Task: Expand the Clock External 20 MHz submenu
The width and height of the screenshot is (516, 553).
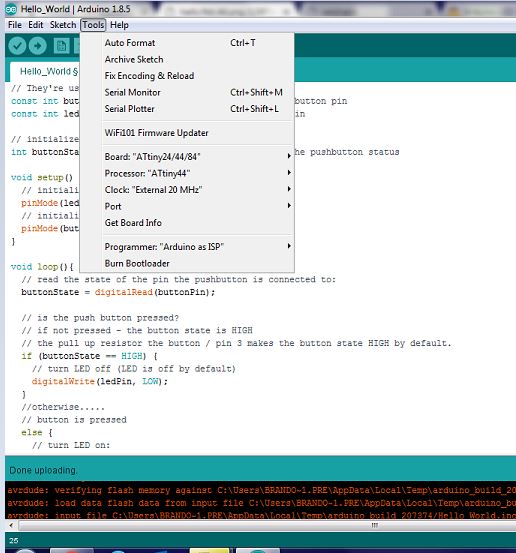Action: point(187,190)
